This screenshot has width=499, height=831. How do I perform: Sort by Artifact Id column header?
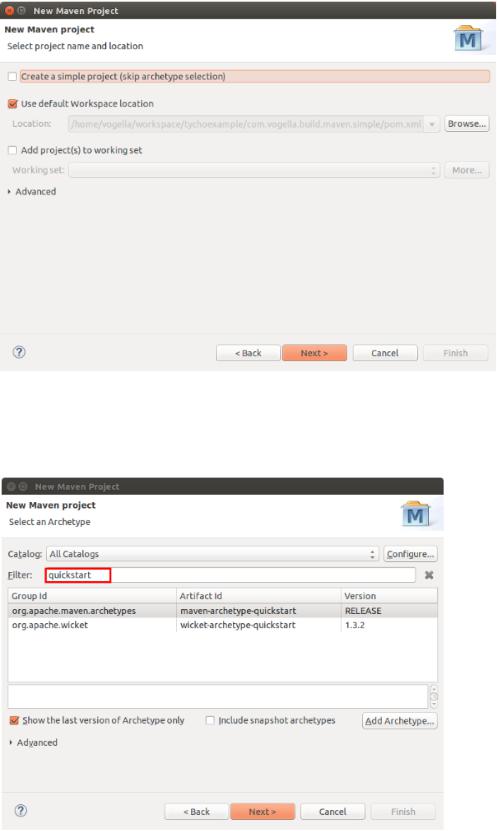pos(259,596)
